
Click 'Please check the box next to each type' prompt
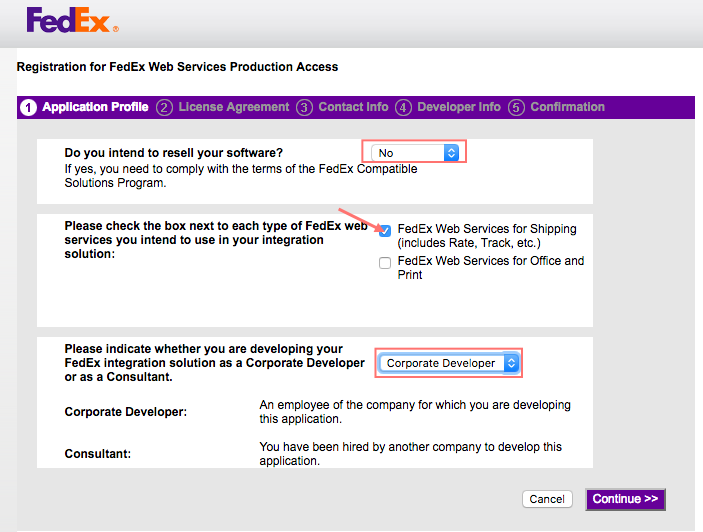point(216,240)
